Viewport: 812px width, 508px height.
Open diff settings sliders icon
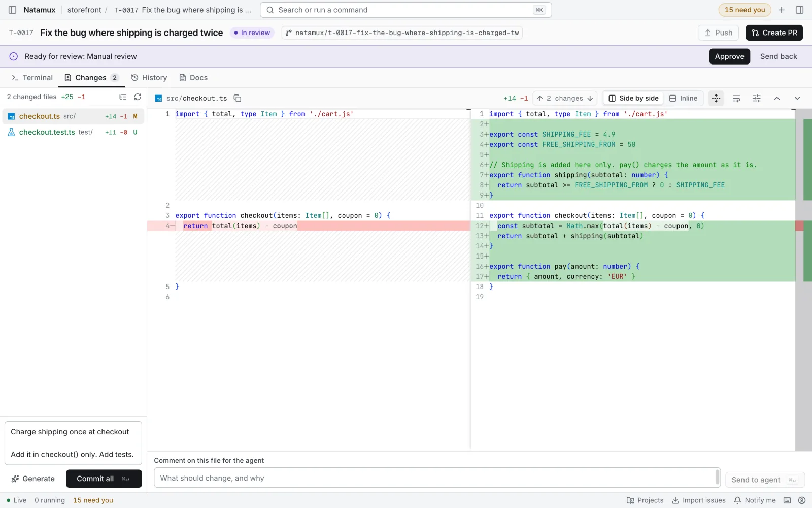click(x=757, y=98)
